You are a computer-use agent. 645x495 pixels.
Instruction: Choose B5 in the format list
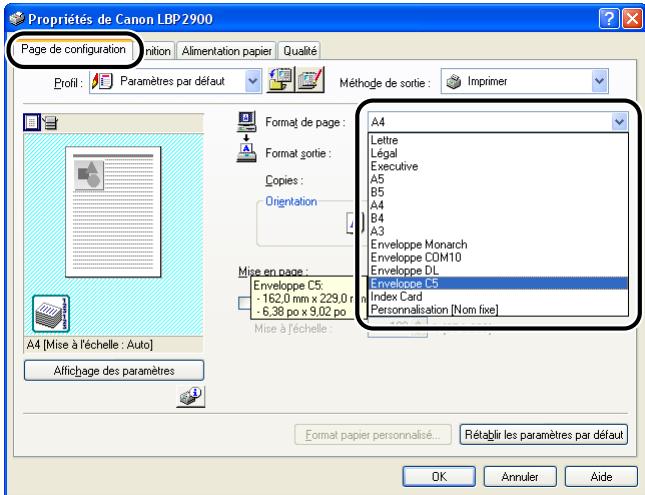498,192
